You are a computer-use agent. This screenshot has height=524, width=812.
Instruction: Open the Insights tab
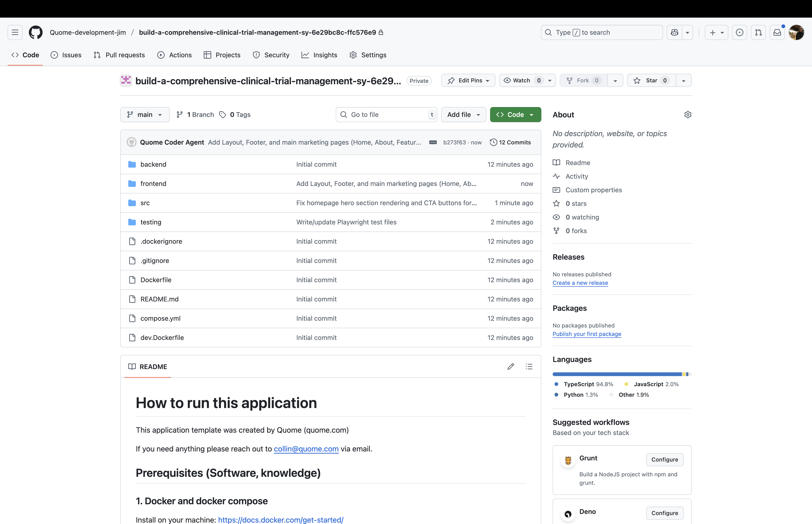pos(319,55)
